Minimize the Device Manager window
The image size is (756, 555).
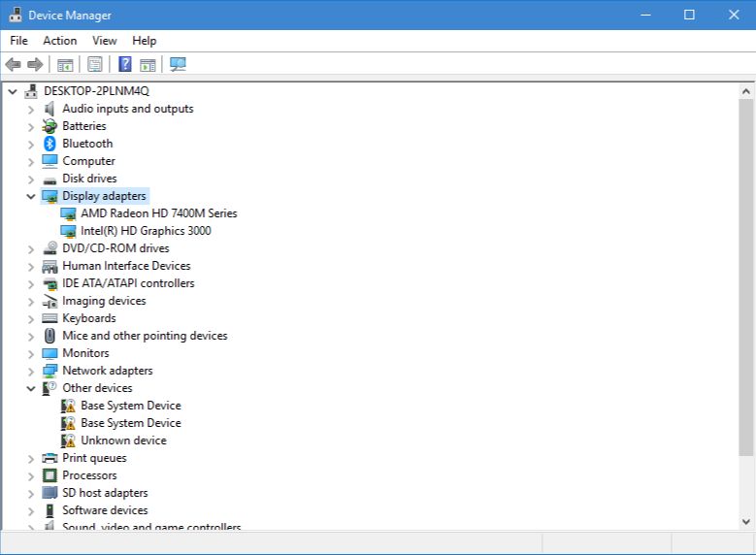645,15
